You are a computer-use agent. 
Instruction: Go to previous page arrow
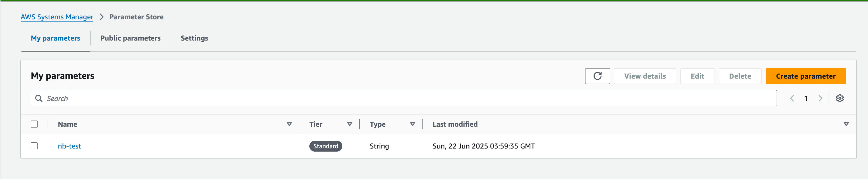coord(792,98)
